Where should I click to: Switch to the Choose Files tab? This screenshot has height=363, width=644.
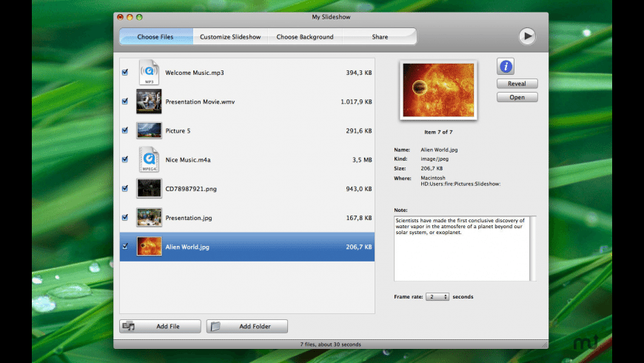pos(155,36)
